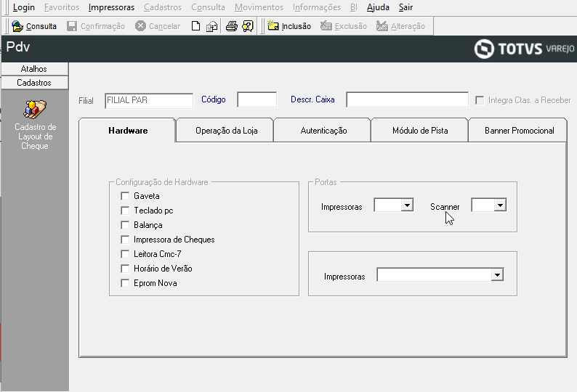The height and width of the screenshot is (392, 577).
Task: Click the Código label link
Action: tap(214, 99)
